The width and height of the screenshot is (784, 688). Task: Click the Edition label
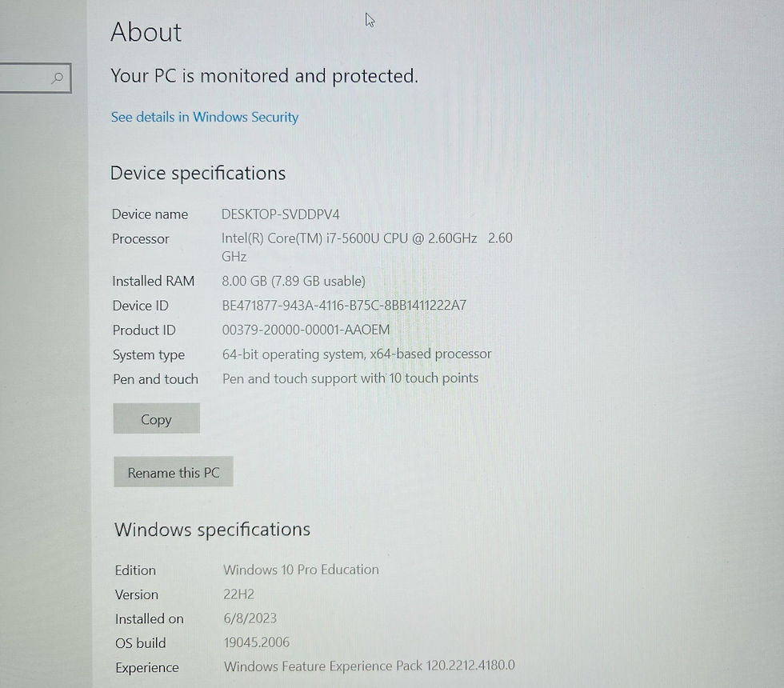pos(135,570)
